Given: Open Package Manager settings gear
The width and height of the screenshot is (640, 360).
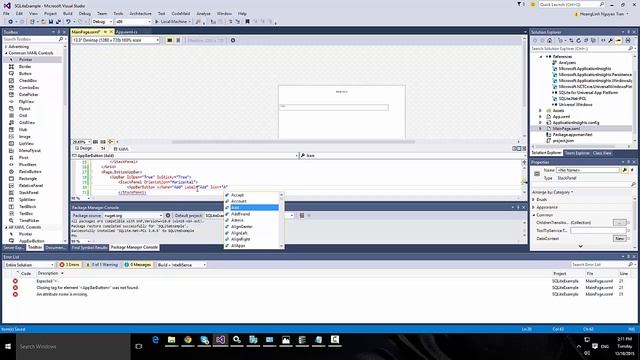Looking at the screenshot, I should click(x=168, y=215).
